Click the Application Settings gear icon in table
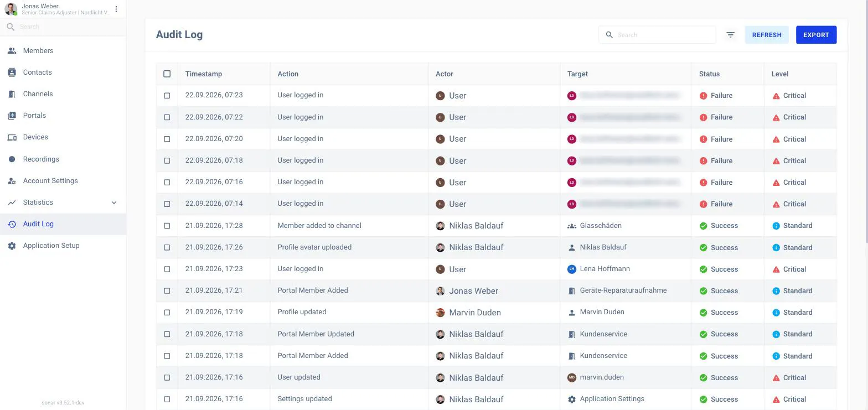Viewport: 868px width, 410px height. (572, 399)
